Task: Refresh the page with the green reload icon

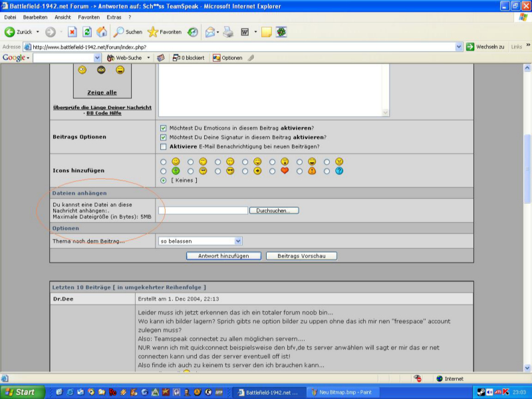Action: pos(86,32)
